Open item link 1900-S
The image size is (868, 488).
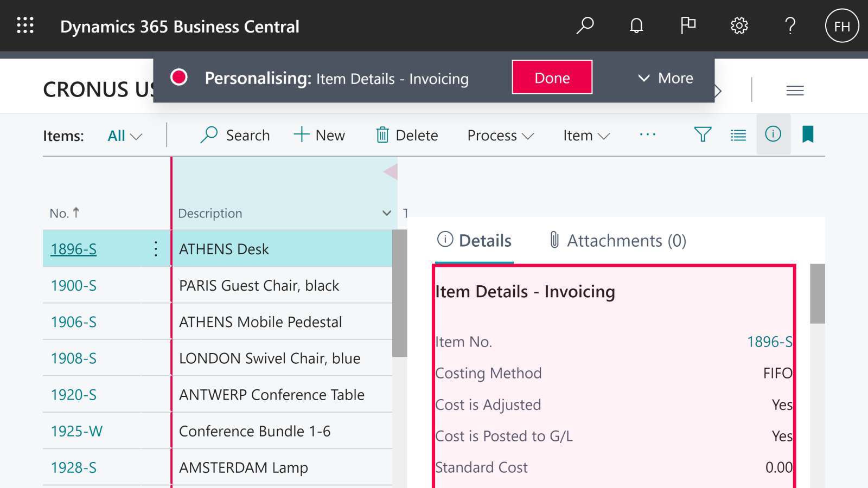(74, 285)
